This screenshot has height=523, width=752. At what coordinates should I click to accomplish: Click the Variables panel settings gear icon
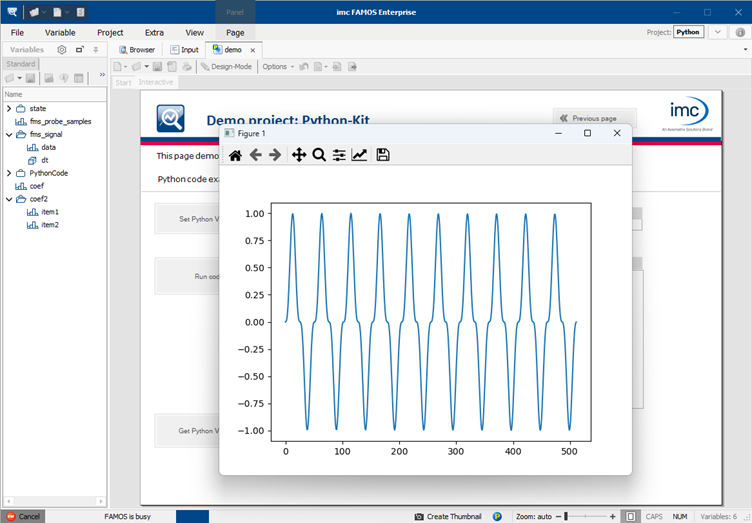[x=62, y=49]
